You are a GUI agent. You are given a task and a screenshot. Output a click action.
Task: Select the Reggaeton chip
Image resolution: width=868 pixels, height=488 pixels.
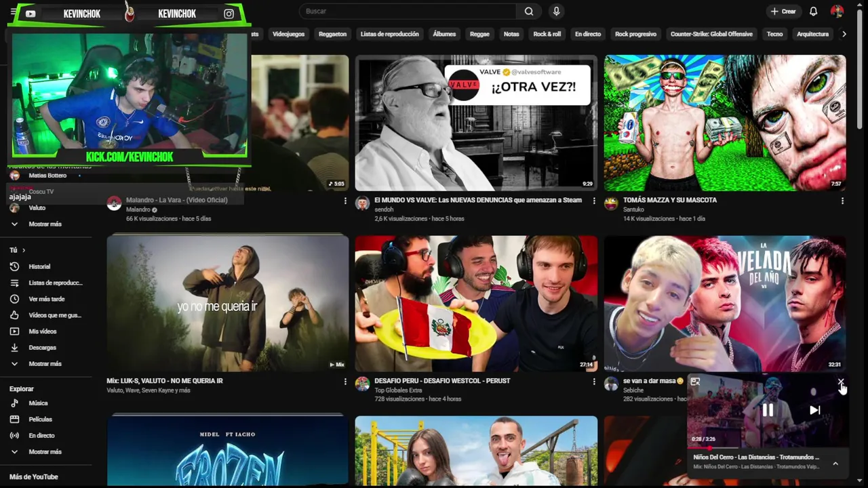click(x=332, y=34)
